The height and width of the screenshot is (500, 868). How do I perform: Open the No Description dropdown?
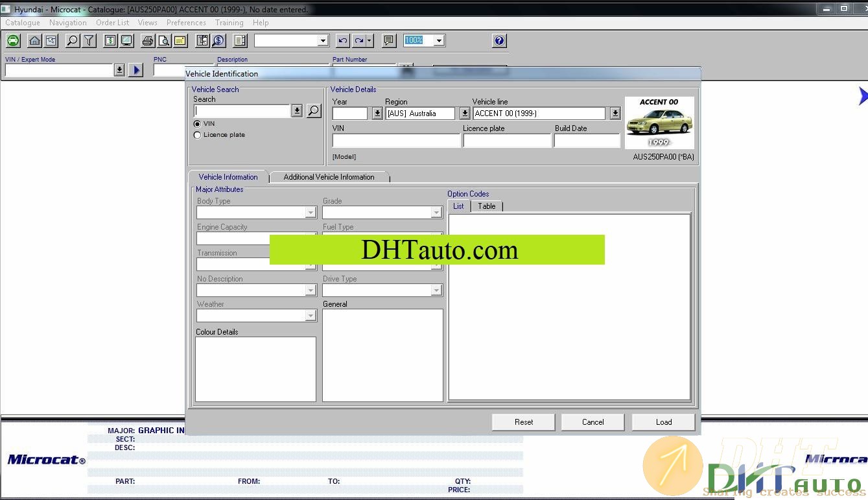tap(311, 291)
